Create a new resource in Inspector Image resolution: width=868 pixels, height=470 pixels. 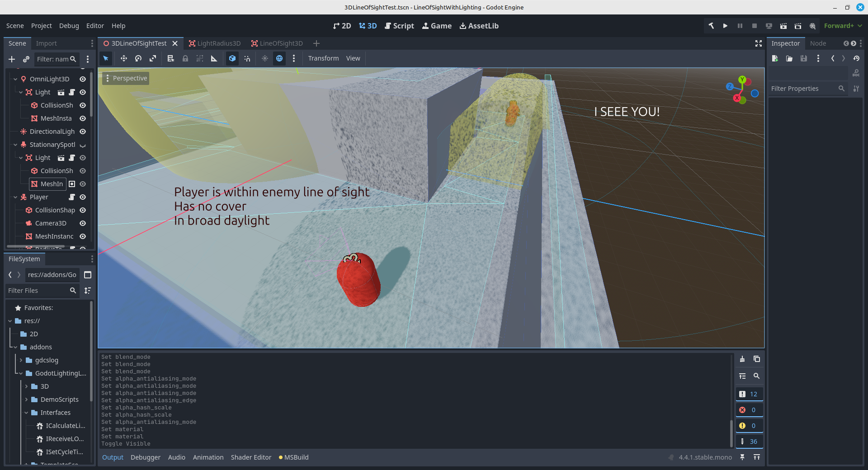click(775, 58)
